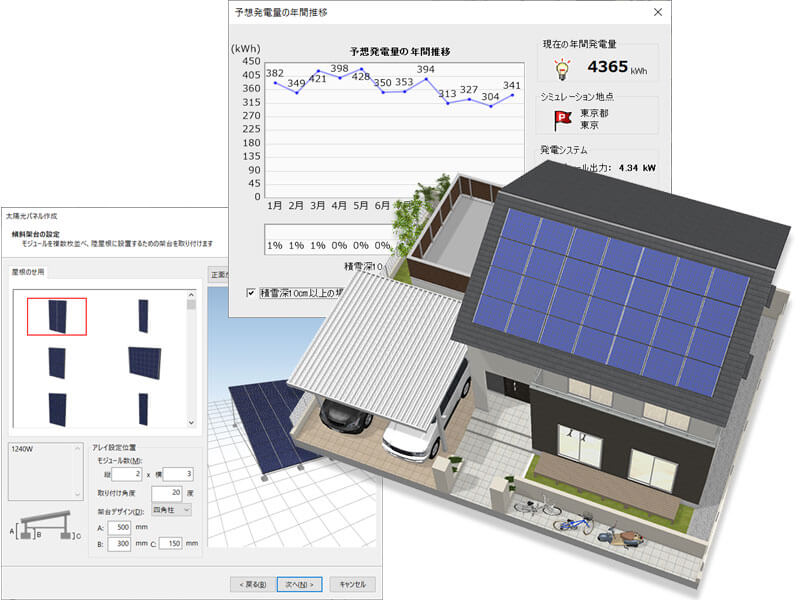Open the 架台デザイン dropdown showing 四角柱
Screen dimensions: 800x600
tap(172, 510)
